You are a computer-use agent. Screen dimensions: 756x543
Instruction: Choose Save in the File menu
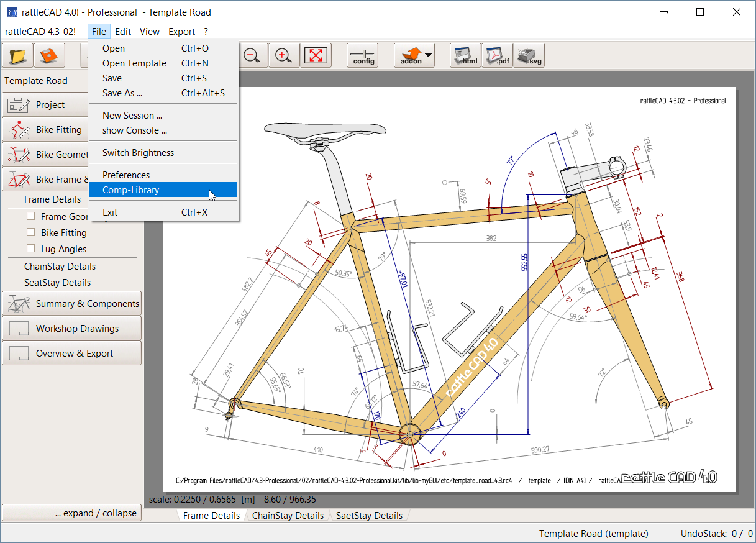[164, 78]
